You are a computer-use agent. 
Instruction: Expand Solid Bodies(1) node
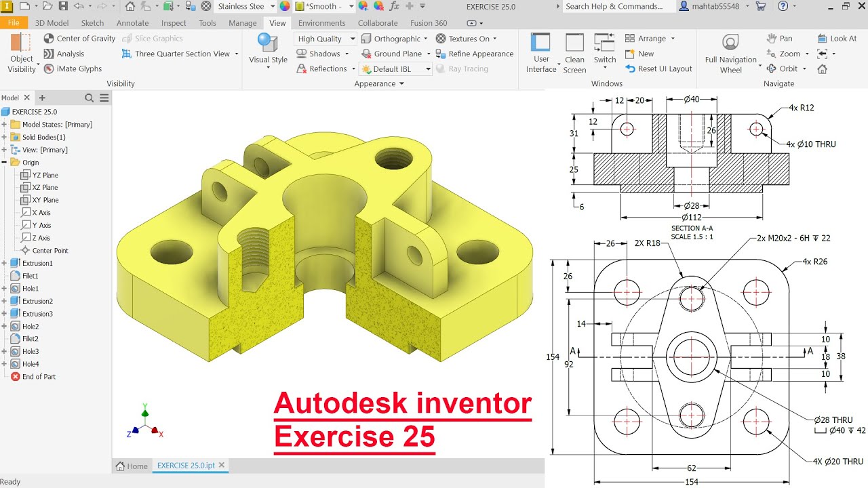[x=5, y=137]
